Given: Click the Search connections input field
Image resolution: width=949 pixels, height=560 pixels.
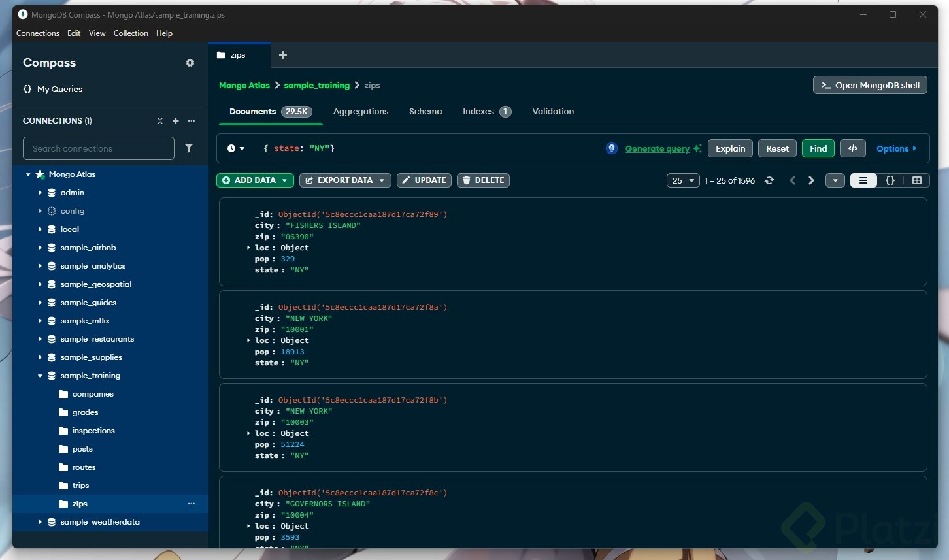Looking at the screenshot, I should (x=99, y=148).
